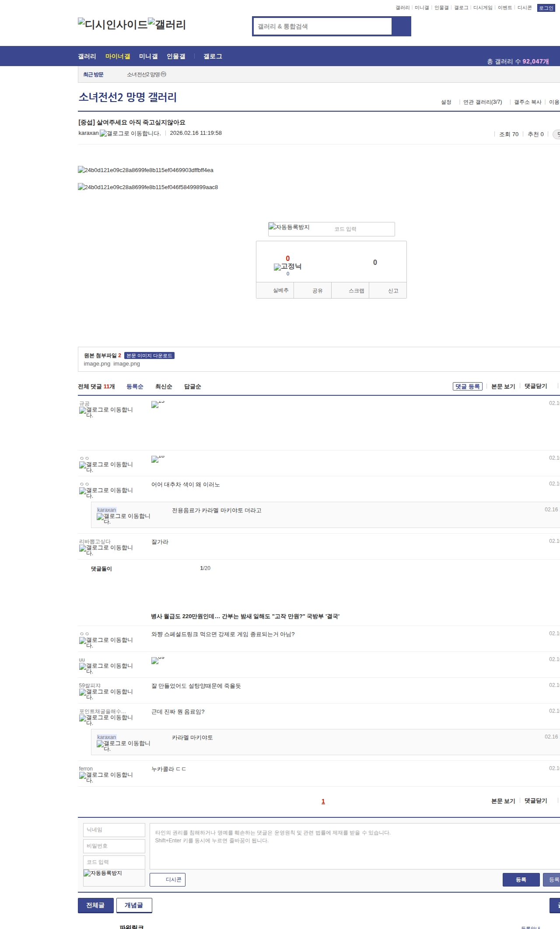Open the gallog icon for commenter 규공

click(106, 412)
